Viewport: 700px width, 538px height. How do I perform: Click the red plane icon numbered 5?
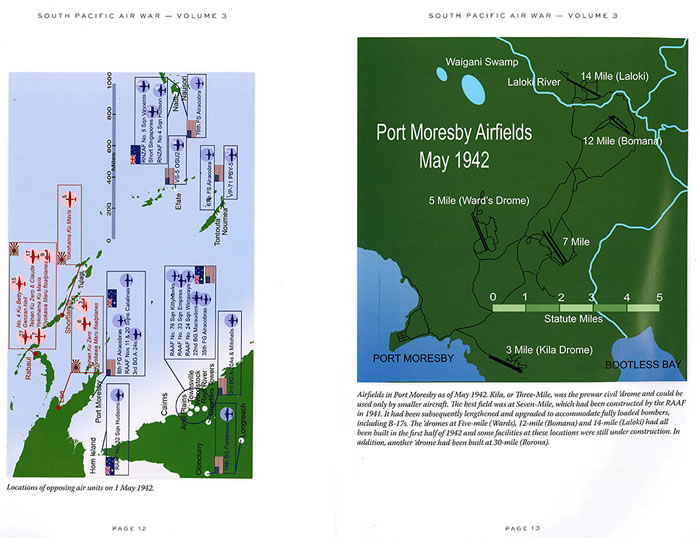coord(70,199)
